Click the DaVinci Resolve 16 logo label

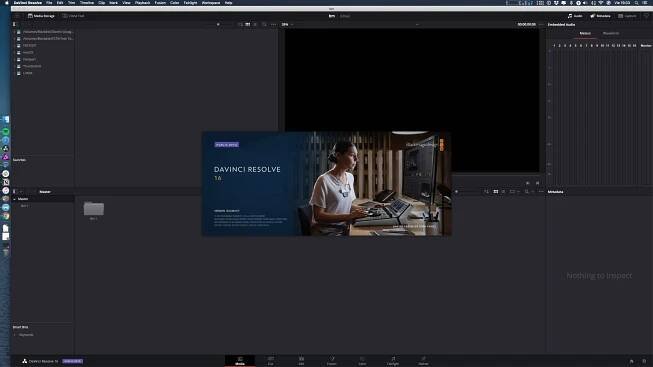[x=40, y=361]
